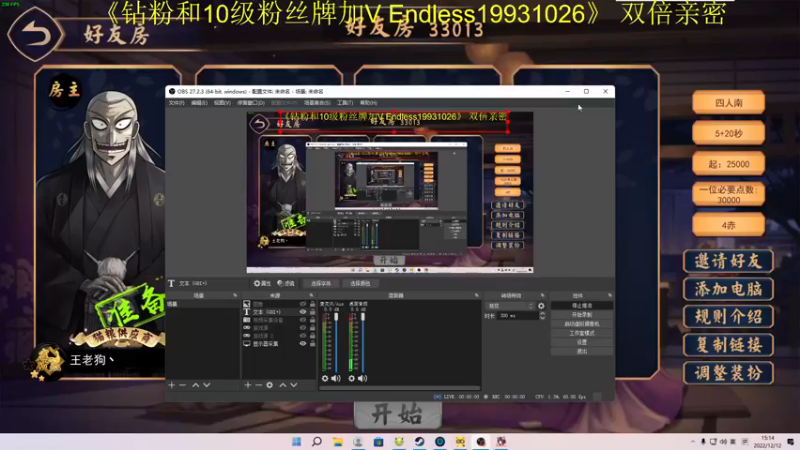Move the scene down in the scenes panel
The height and width of the screenshot is (450, 800).
point(207,385)
